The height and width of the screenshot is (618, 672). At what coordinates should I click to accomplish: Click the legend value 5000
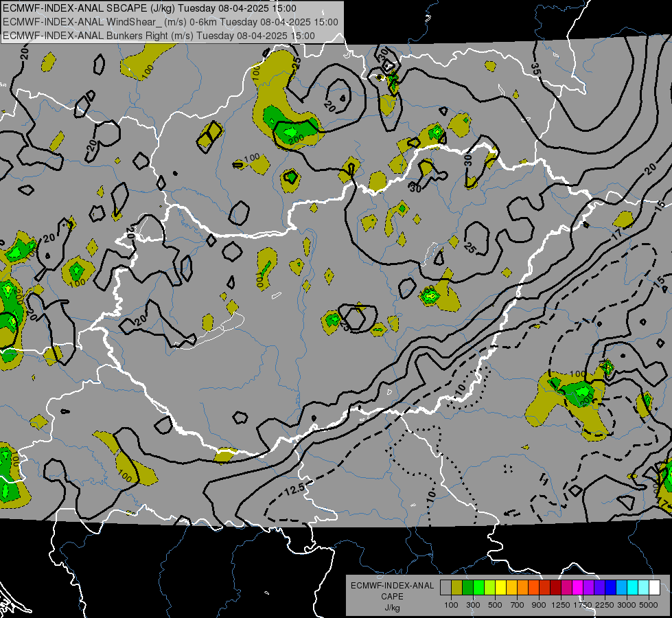(649, 605)
